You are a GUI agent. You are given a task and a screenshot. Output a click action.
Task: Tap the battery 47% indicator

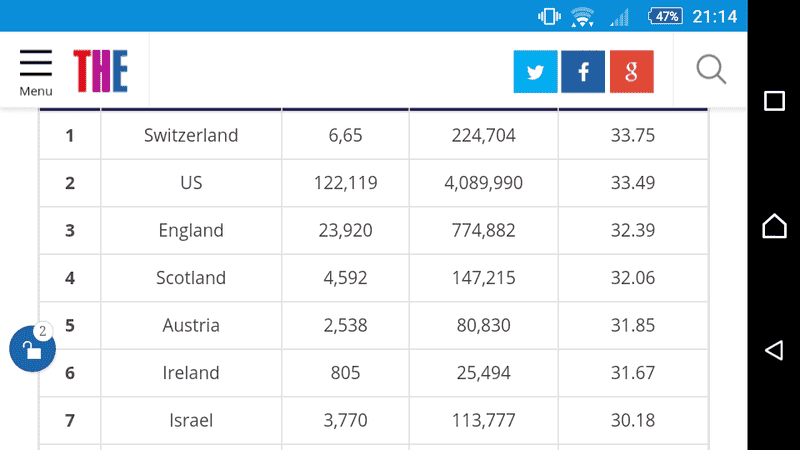click(x=666, y=16)
